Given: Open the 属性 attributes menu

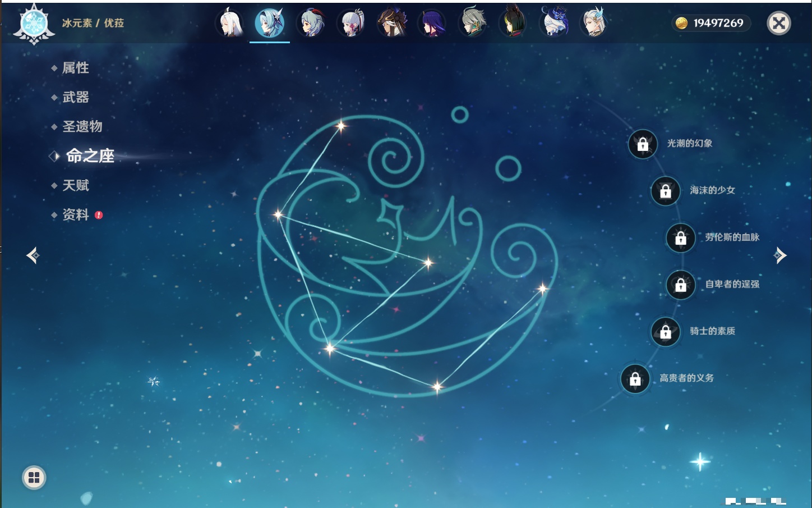Looking at the screenshot, I should pyautogui.click(x=76, y=68).
